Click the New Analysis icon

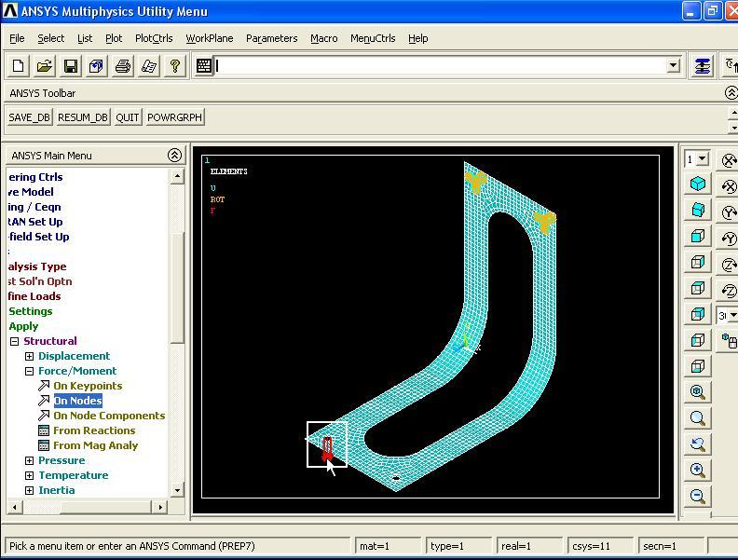(x=19, y=66)
